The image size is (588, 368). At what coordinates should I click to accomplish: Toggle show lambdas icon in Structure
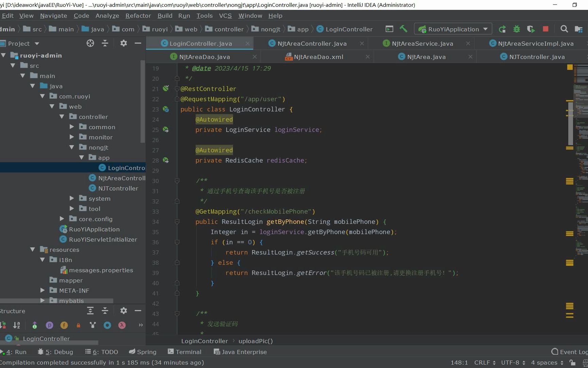pos(122,325)
